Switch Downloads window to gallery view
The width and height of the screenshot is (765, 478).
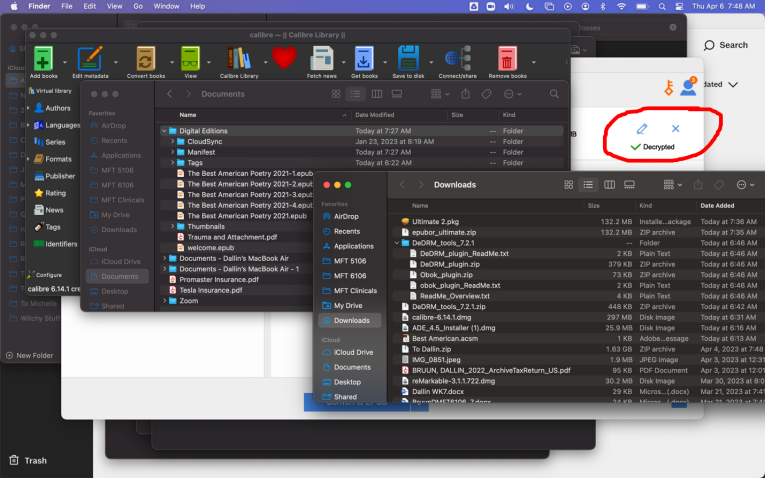pos(629,185)
